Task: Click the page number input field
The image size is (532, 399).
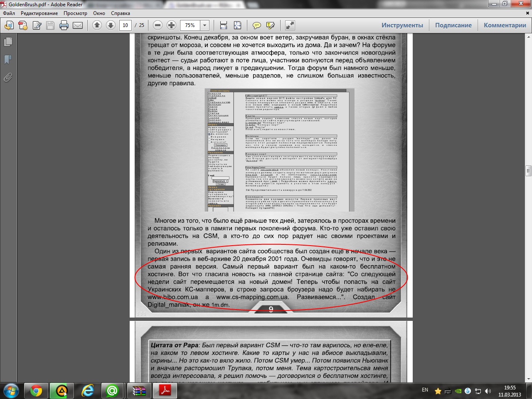Action: 126,25
